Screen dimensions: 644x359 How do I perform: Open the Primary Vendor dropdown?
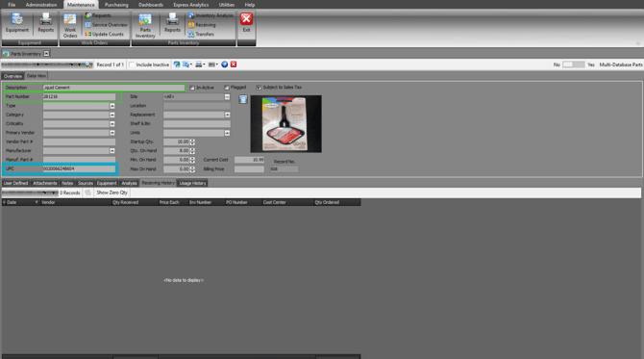tap(112, 133)
